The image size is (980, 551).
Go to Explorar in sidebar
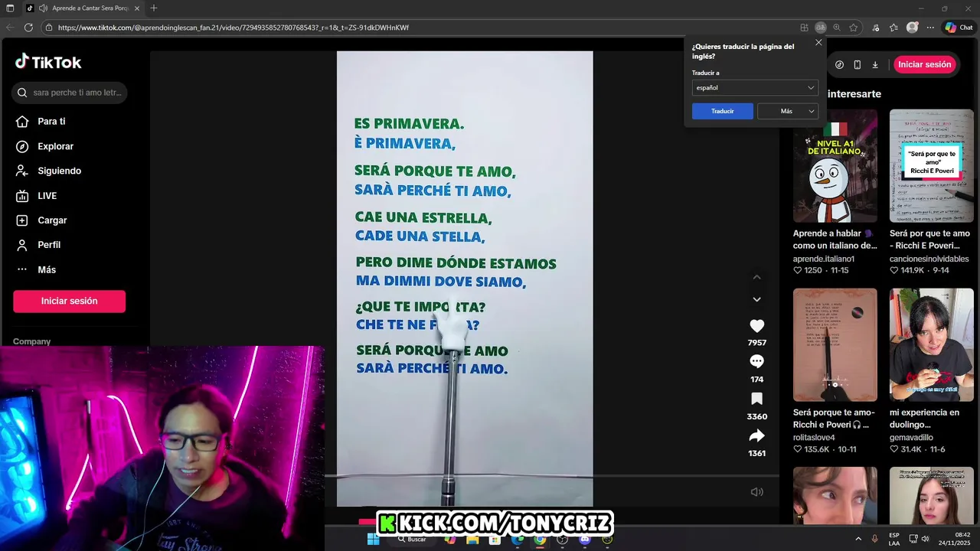coord(45,146)
